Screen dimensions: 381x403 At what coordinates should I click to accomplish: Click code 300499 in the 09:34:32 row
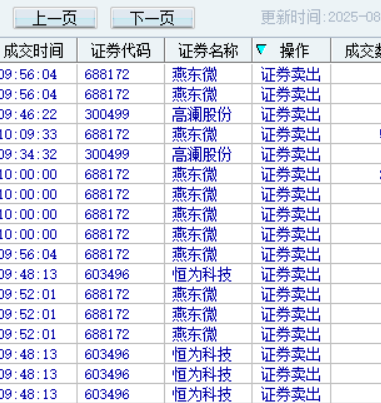(107, 154)
